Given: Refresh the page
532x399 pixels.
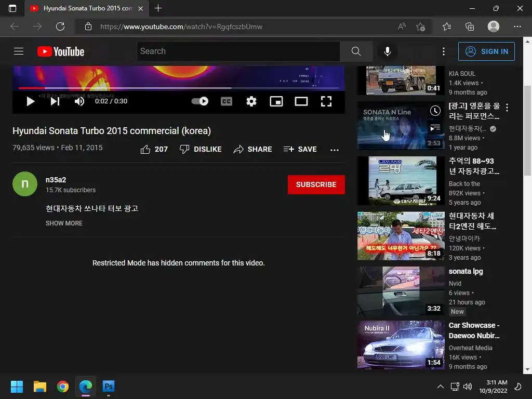Looking at the screenshot, I should click(x=60, y=26).
